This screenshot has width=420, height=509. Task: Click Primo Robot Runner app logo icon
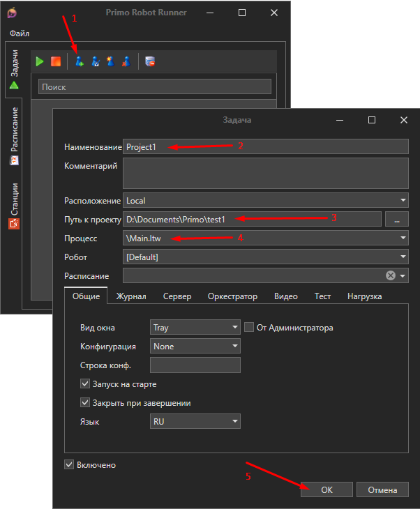pos(12,13)
